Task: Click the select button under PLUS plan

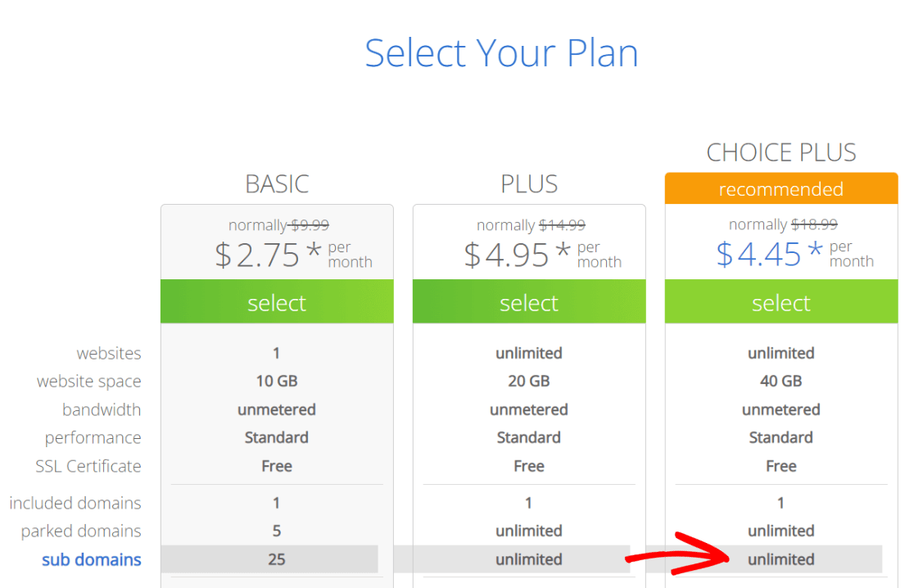Action: 528,302
